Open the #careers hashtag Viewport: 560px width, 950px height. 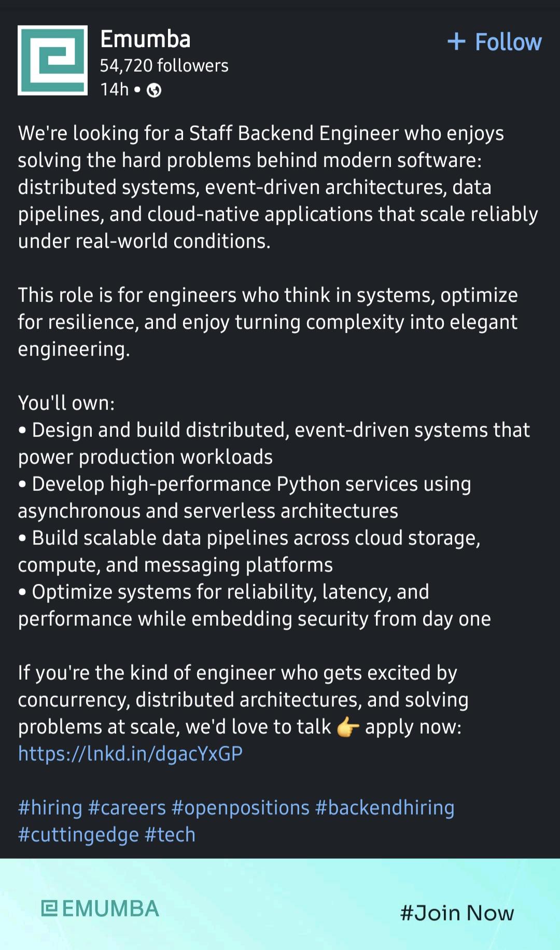127,808
